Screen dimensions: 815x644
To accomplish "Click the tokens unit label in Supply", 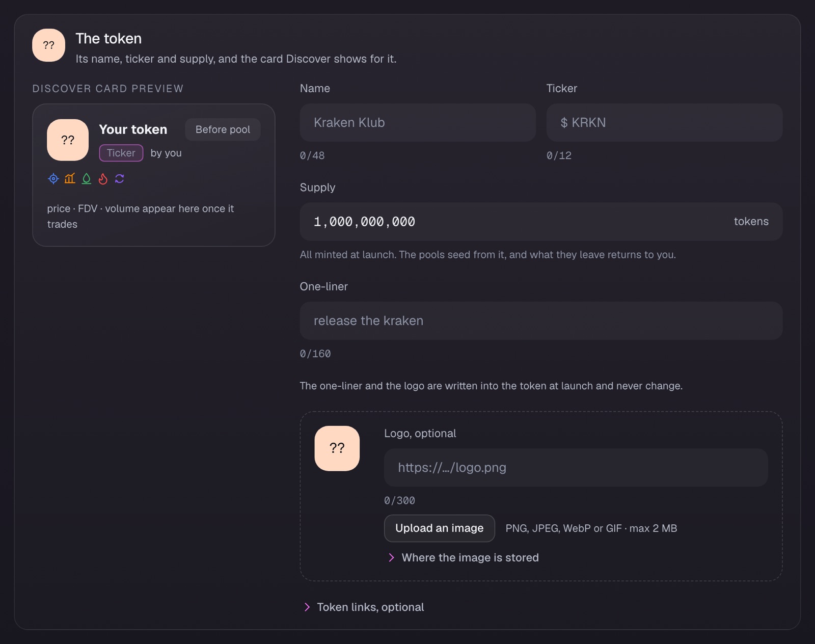I will click(751, 222).
